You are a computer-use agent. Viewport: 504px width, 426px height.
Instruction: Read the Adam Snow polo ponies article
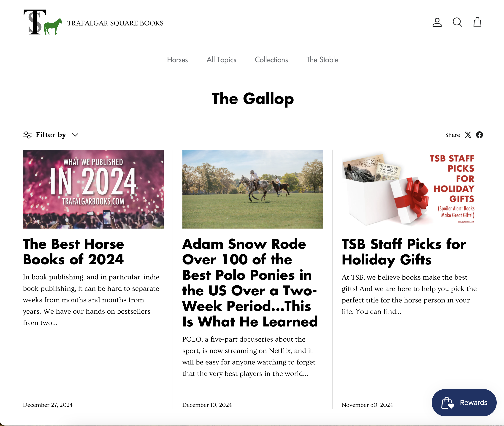250,283
